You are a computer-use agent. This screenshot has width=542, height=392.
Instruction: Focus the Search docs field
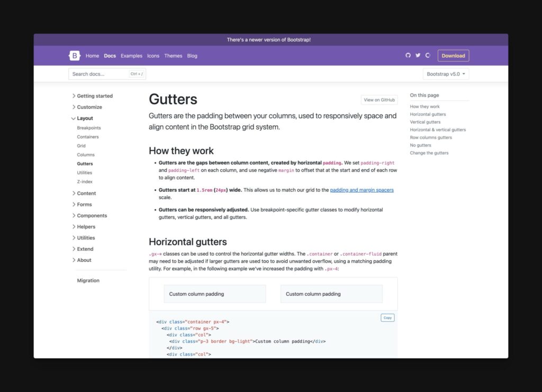click(107, 74)
